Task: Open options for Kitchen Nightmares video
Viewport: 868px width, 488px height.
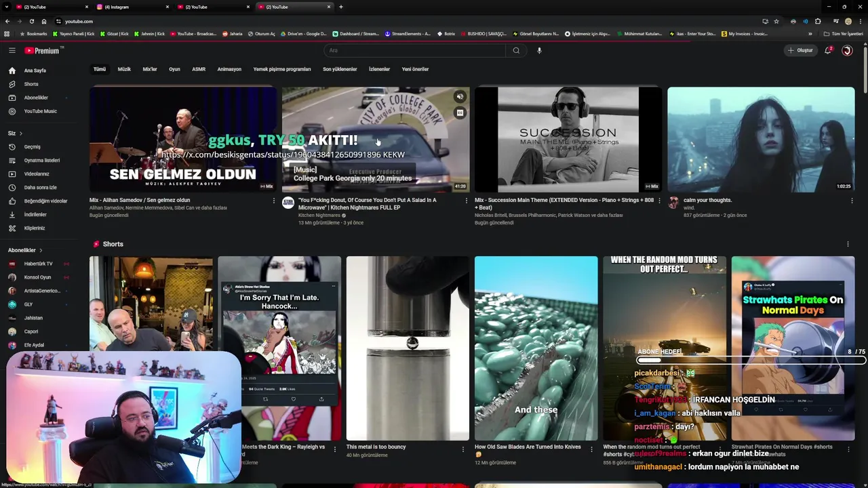Action: pos(467,201)
